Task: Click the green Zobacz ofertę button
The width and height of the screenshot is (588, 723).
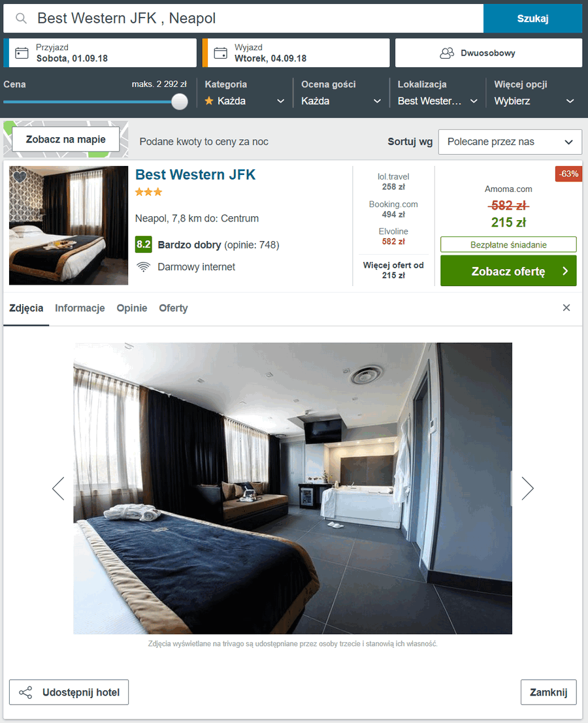Action: [508, 271]
